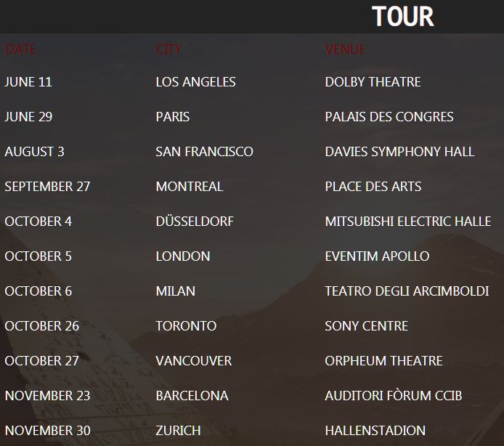Click Davies Symphony Hall venue
Viewport: 504px width, 446px height.
coord(399,152)
